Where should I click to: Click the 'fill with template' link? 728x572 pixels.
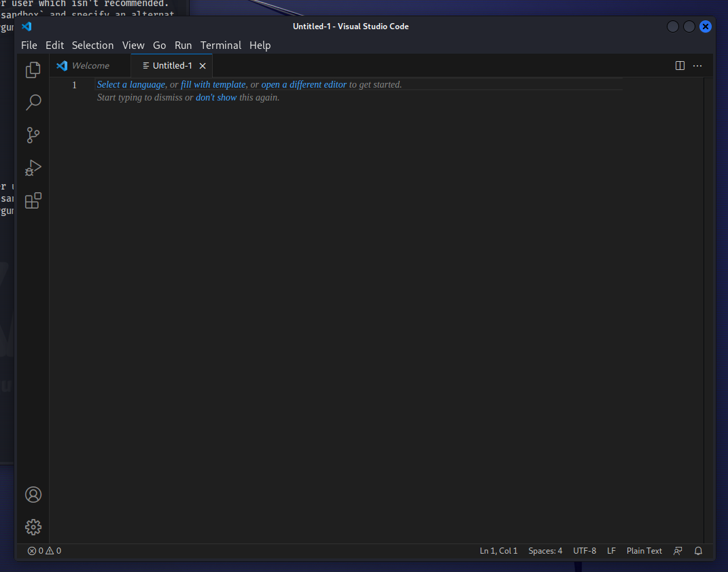click(x=213, y=84)
